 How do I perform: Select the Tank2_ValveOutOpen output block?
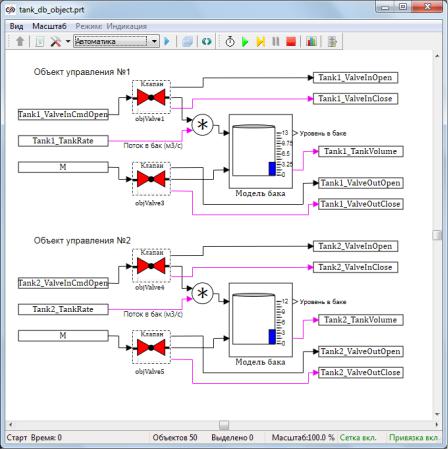click(x=361, y=351)
